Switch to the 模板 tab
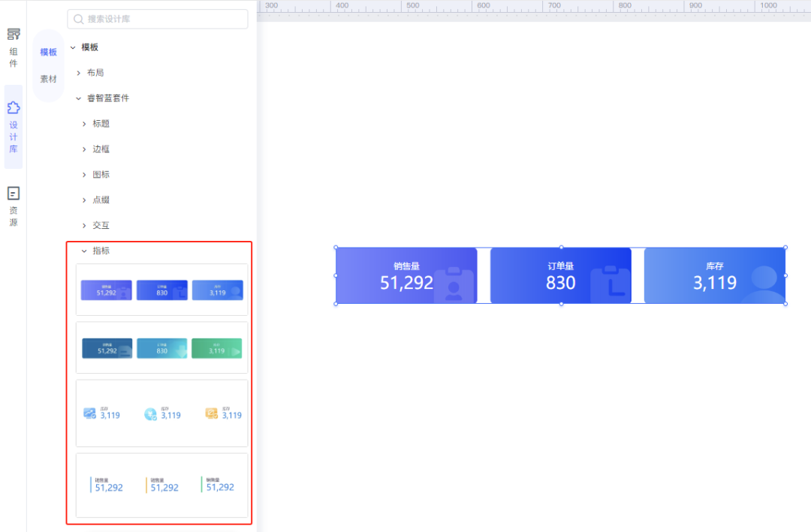Screen dimensions: 811x532 pyautogui.click(x=48, y=53)
